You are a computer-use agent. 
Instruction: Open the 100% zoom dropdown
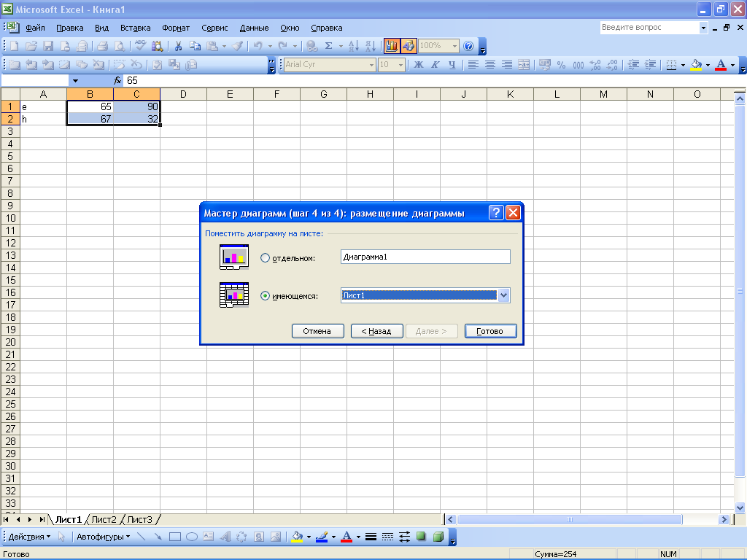455,46
